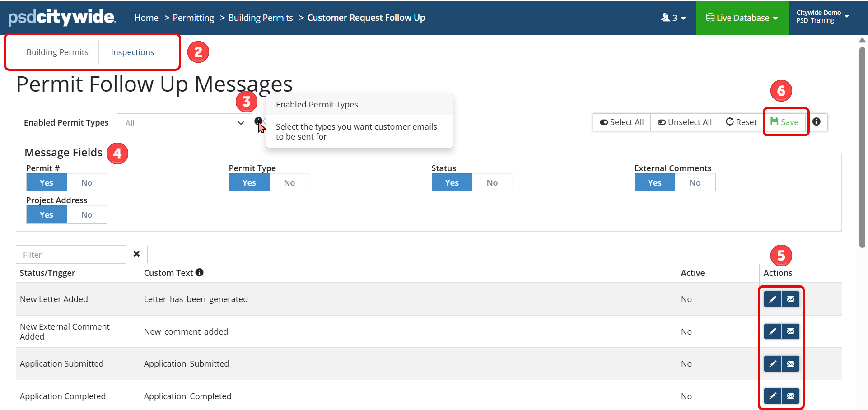Image resolution: width=868 pixels, height=410 pixels.
Task: Edit the New Letter Added message
Action: tap(772, 299)
